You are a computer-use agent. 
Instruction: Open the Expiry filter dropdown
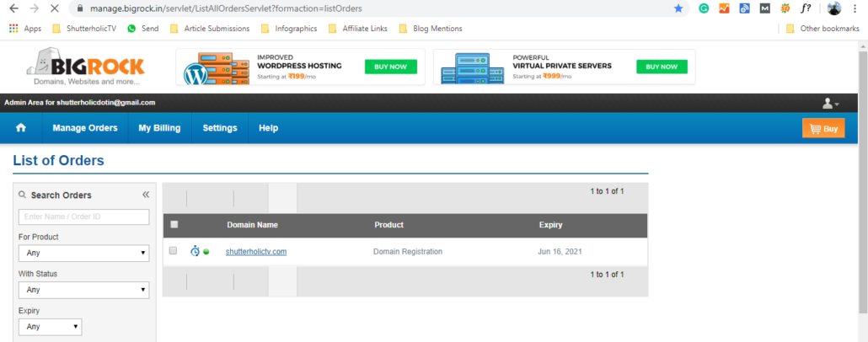click(x=51, y=326)
